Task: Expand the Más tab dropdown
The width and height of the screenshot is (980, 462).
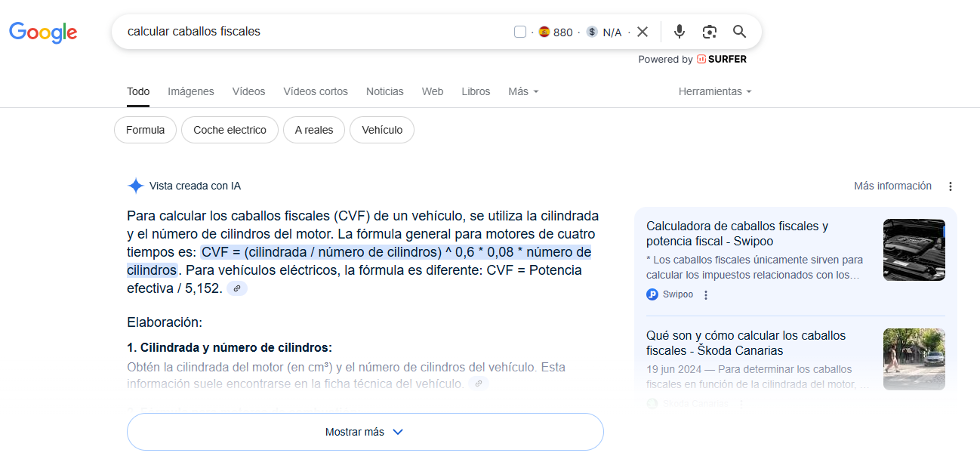Action: click(523, 91)
